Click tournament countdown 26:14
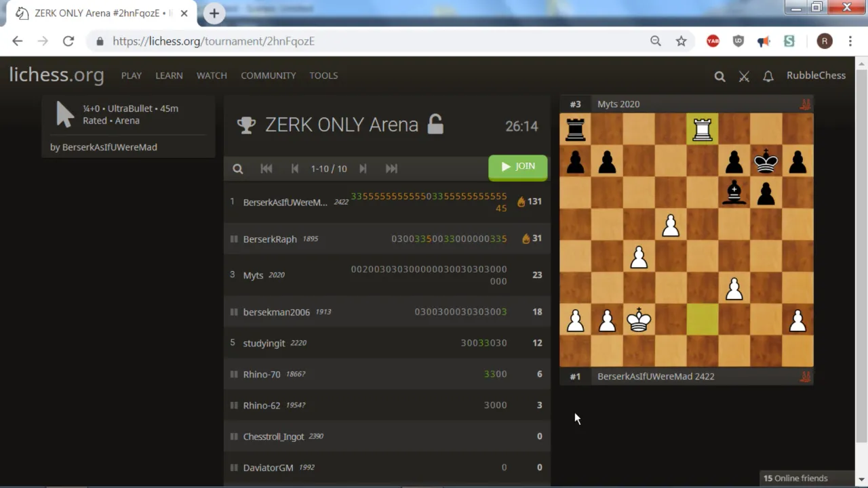 (x=521, y=127)
